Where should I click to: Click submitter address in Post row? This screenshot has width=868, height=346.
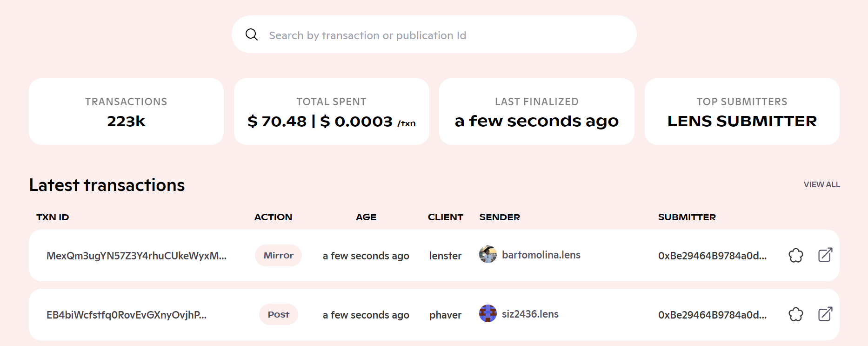(712, 315)
